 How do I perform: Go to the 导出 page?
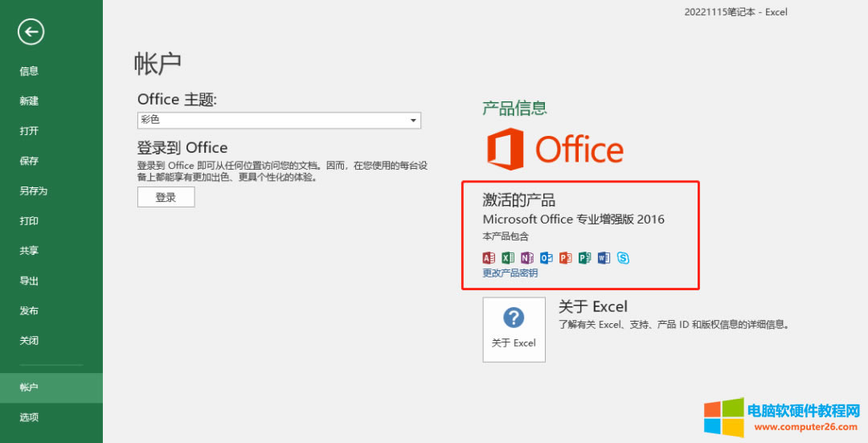tap(29, 281)
